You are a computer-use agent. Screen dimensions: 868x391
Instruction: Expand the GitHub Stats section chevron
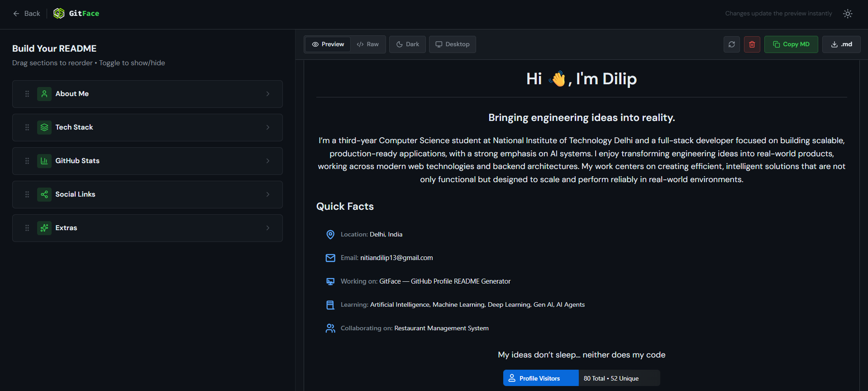click(268, 161)
